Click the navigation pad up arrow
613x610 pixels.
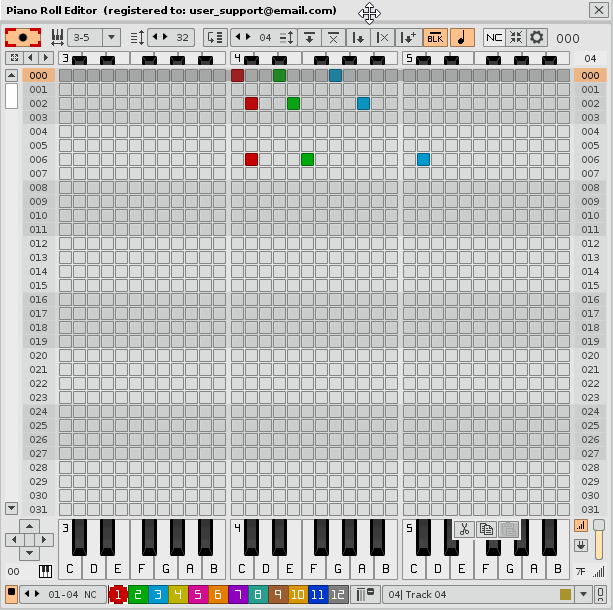pos(29,526)
